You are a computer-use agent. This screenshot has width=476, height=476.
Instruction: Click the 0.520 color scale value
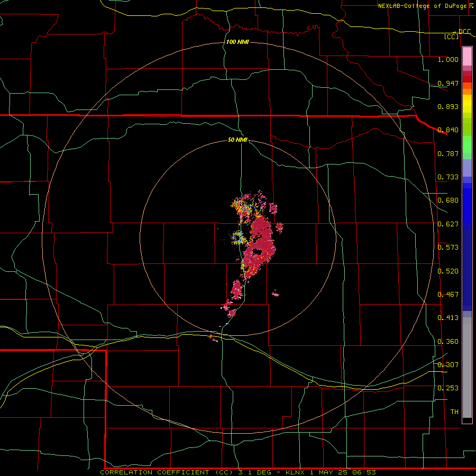pos(448,271)
